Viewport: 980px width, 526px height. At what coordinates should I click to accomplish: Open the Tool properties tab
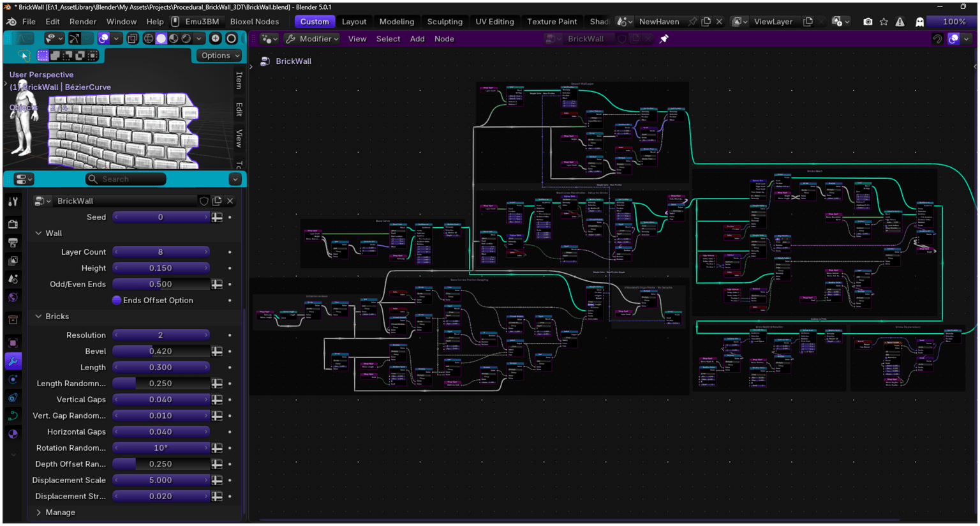coord(13,202)
